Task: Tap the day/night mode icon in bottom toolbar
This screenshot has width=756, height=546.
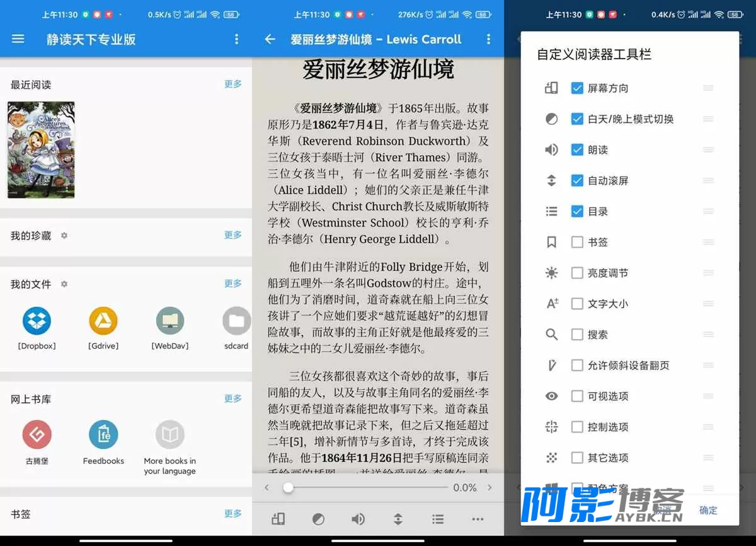Action: (x=319, y=519)
